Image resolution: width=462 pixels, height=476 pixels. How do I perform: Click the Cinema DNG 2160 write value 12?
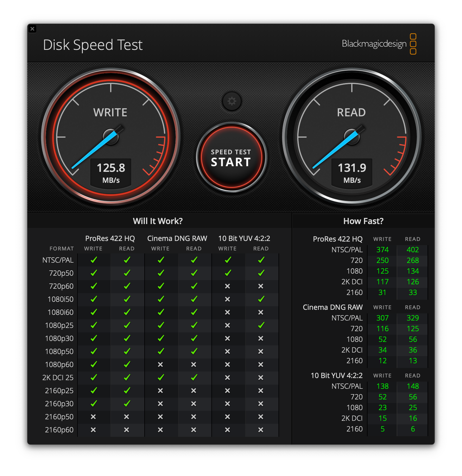382,361
